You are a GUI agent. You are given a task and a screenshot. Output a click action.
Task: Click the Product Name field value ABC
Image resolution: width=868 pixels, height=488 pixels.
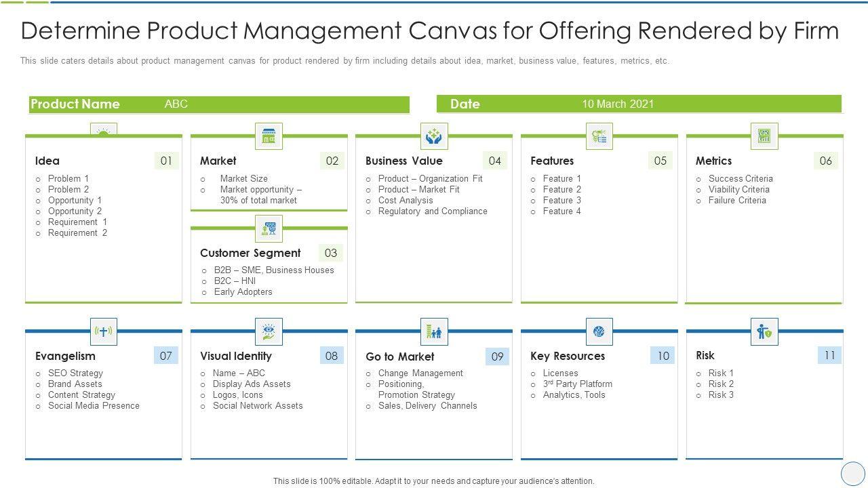[x=176, y=104]
